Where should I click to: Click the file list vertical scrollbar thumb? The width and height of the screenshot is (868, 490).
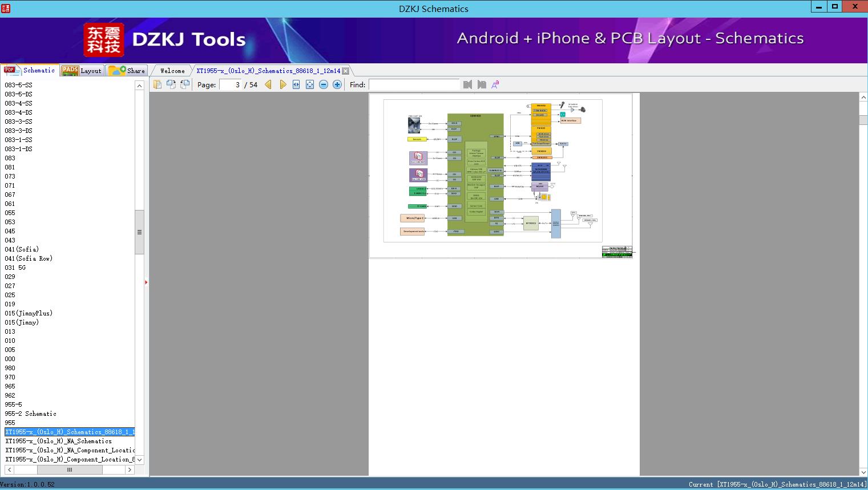[139, 232]
